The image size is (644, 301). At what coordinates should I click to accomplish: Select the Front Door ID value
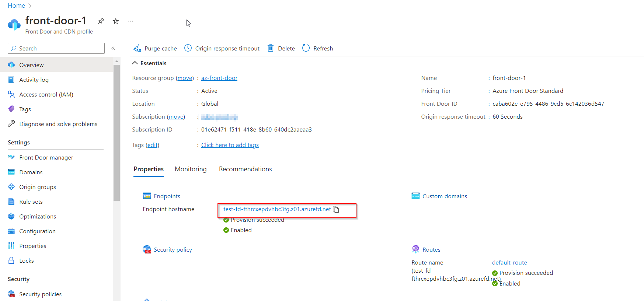pos(548,104)
